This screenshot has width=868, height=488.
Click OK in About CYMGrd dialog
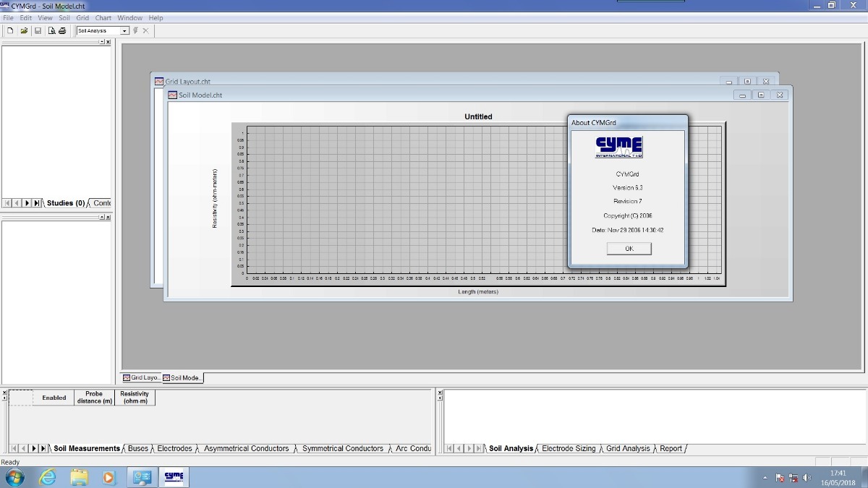[x=629, y=248]
